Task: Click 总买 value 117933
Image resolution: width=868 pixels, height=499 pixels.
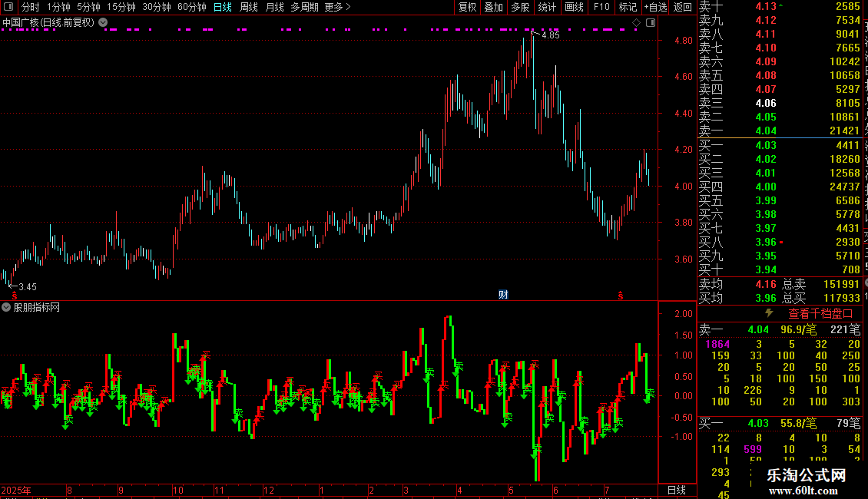Action: click(841, 298)
